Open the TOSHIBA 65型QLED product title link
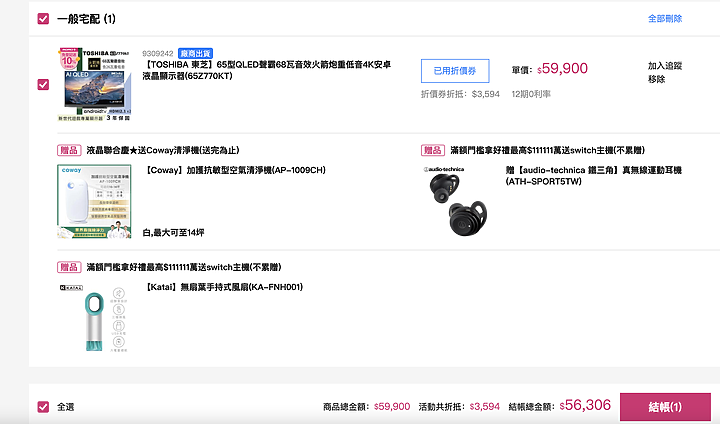Screen dimensions: 720x424 point(266,70)
